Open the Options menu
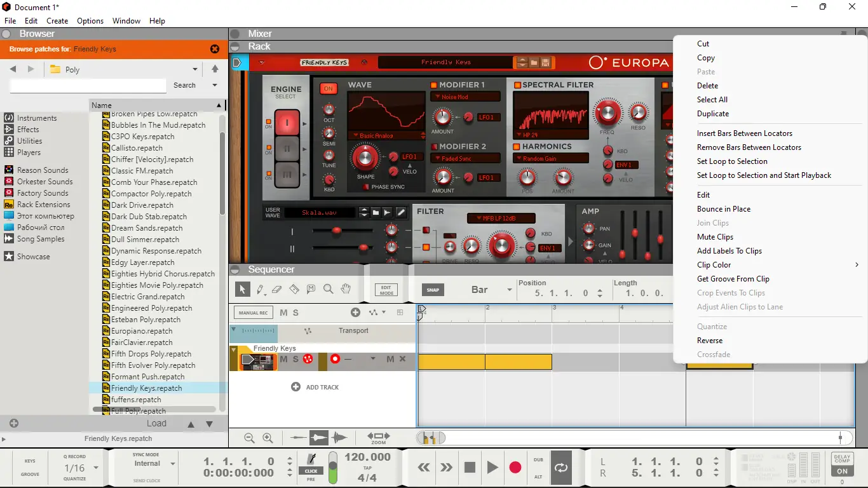The width and height of the screenshot is (868, 488). pyautogui.click(x=90, y=21)
